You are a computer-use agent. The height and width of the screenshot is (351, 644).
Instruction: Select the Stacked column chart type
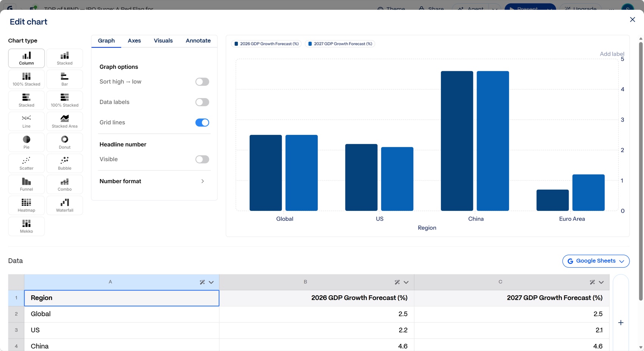[x=65, y=58]
